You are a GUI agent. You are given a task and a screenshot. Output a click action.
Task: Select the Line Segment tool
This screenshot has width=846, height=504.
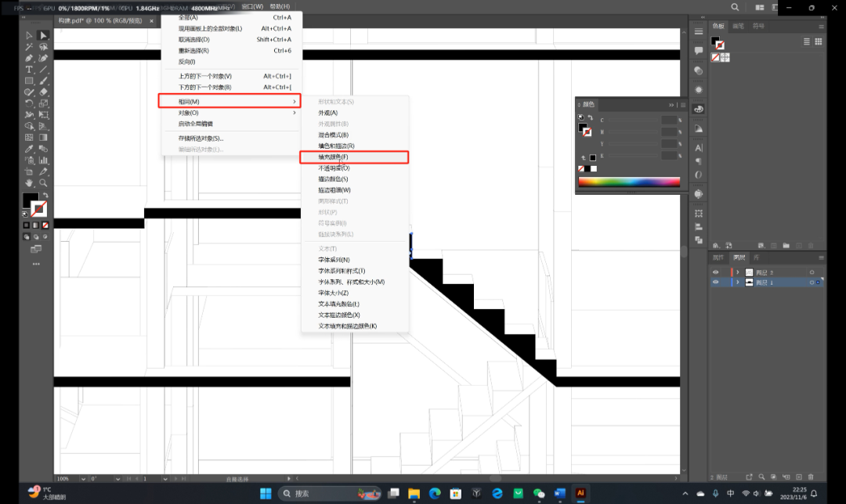coord(43,70)
